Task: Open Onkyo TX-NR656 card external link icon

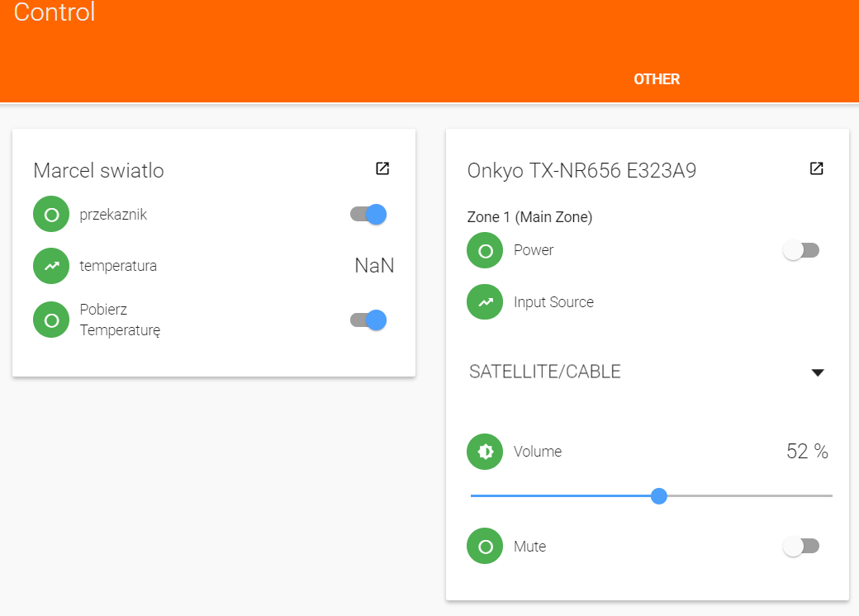Action: tap(816, 168)
